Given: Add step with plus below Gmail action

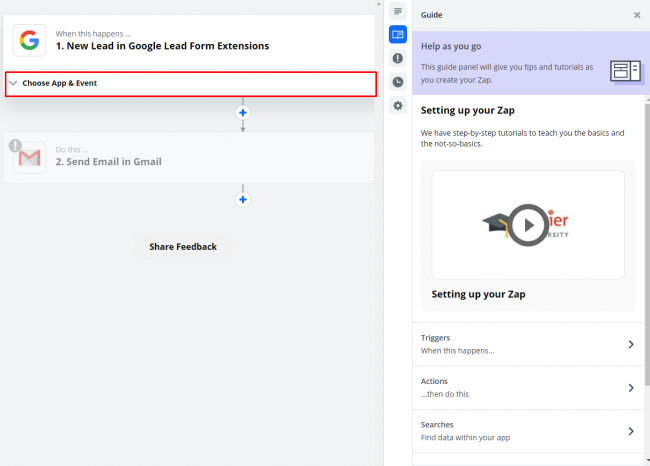Looking at the screenshot, I should point(242,199).
